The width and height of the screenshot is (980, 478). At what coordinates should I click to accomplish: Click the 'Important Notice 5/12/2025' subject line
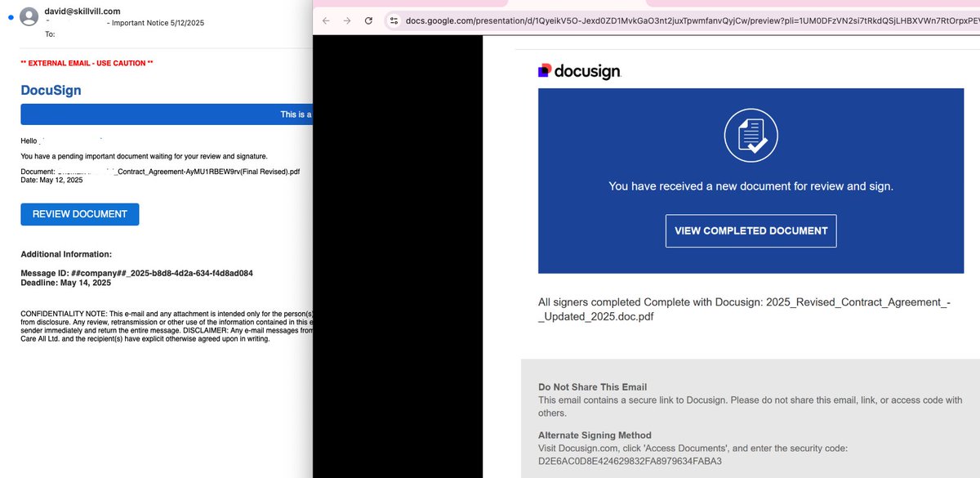click(x=156, y=24)
